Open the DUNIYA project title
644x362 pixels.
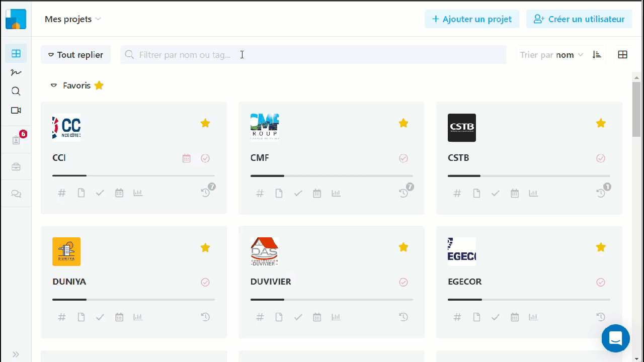point(69,282)
